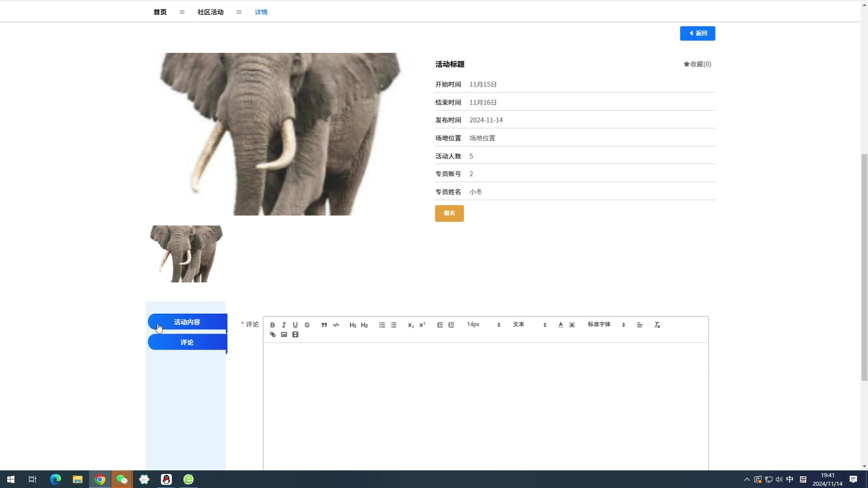
Task: Open the 标准字体 font family dropdown
Action: 606,325
